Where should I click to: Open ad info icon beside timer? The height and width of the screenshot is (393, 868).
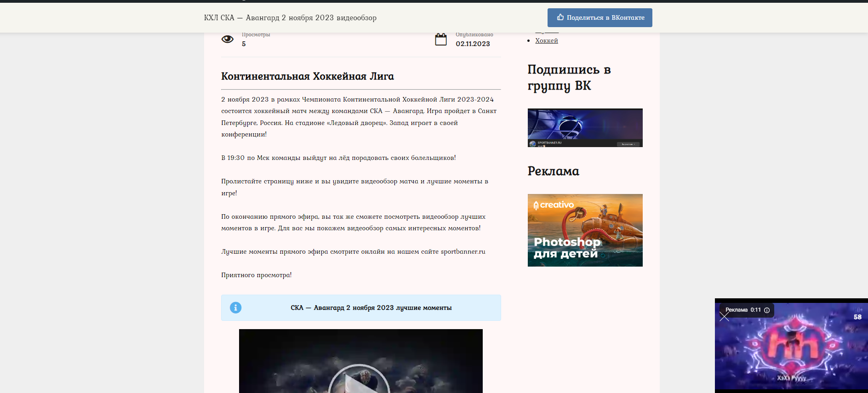click(x=767, y=310)
